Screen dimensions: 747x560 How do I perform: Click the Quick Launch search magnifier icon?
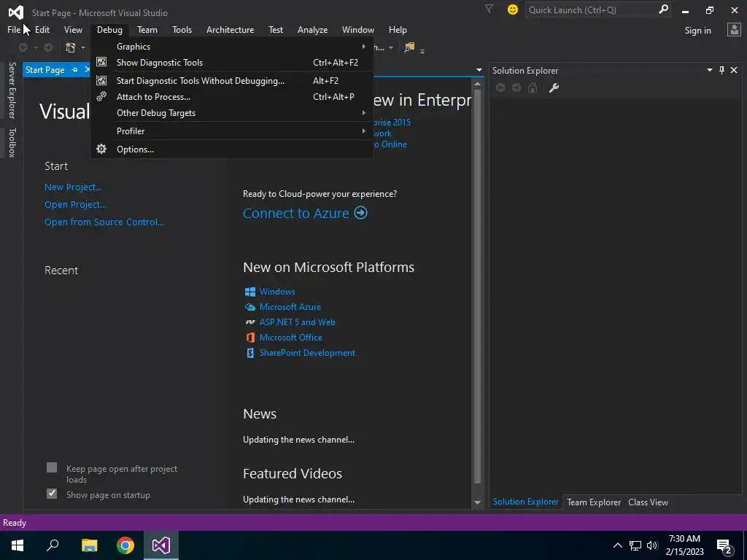(662, 9)
